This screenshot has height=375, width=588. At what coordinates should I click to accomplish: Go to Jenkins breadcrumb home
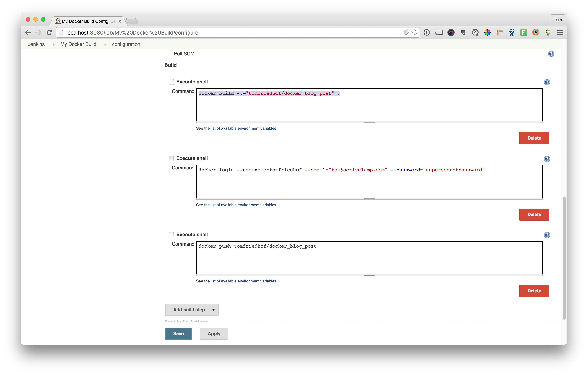coord(36,44)
